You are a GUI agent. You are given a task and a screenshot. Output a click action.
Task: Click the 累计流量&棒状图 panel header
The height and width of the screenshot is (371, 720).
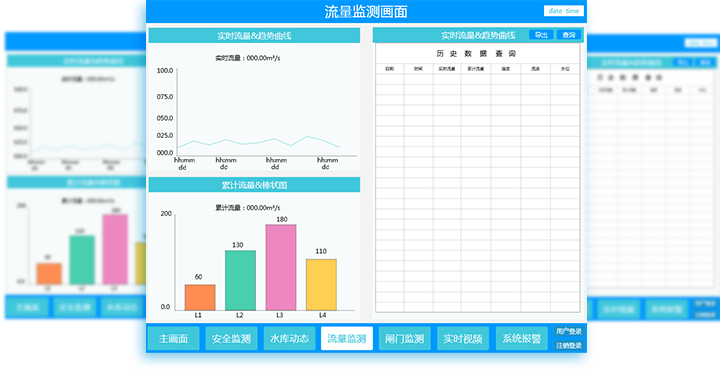point(254,185)
